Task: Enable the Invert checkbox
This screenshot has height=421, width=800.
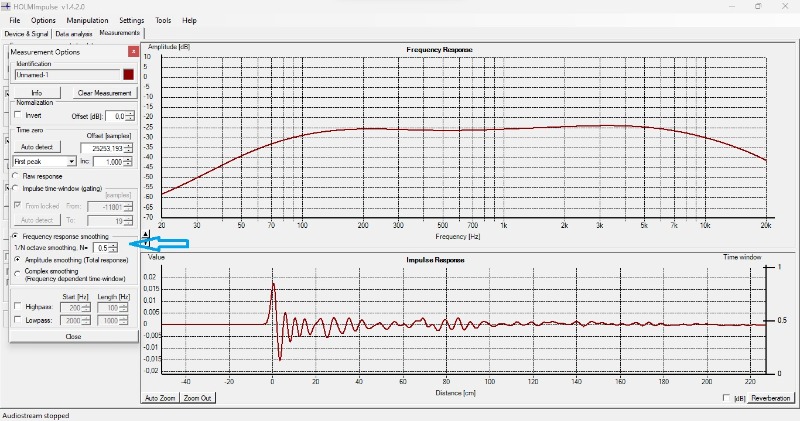Action: 18,115
